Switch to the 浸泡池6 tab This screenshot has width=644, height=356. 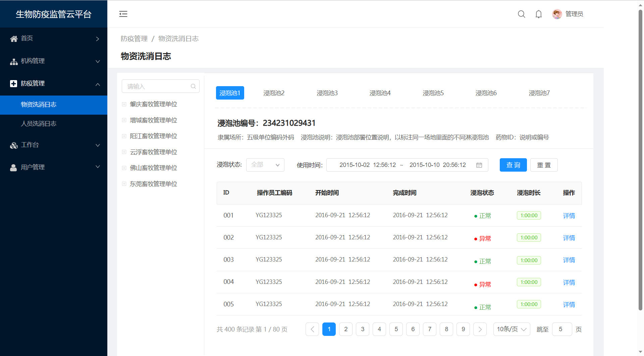486,93
